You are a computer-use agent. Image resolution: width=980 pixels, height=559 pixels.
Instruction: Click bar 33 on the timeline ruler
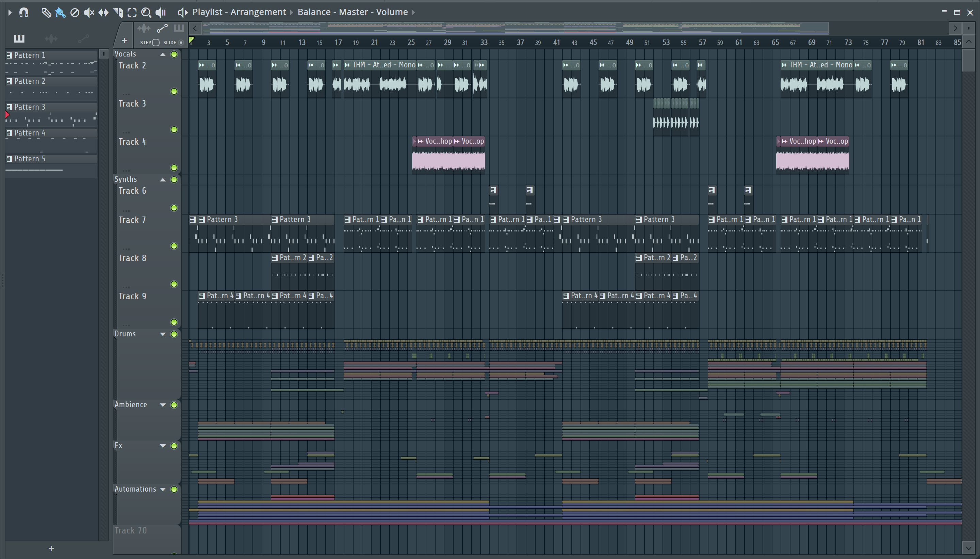[x=484, y=43]
